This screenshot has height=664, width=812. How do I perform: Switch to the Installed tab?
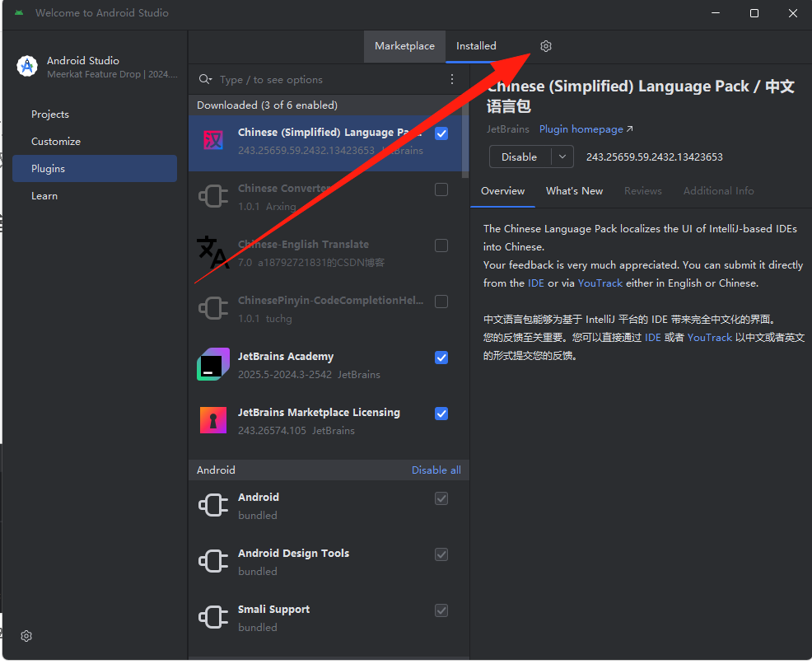476,46
